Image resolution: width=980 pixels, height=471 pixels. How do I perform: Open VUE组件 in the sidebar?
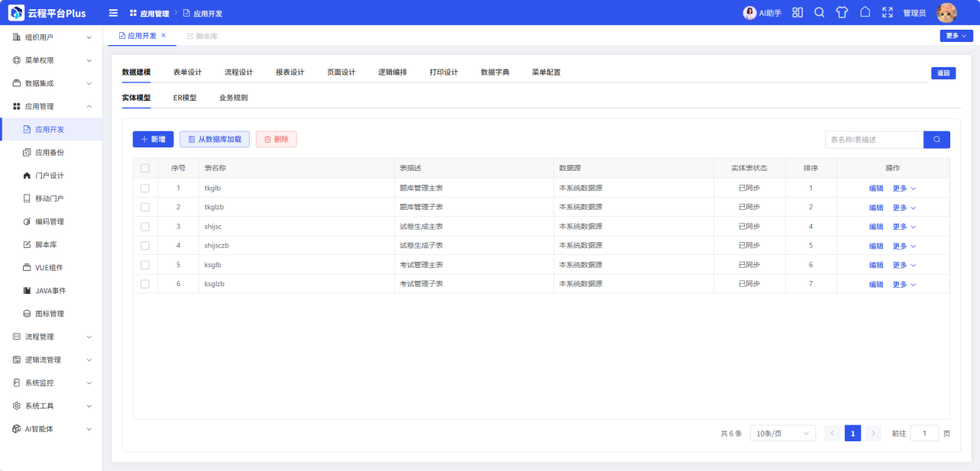point(51,268)
